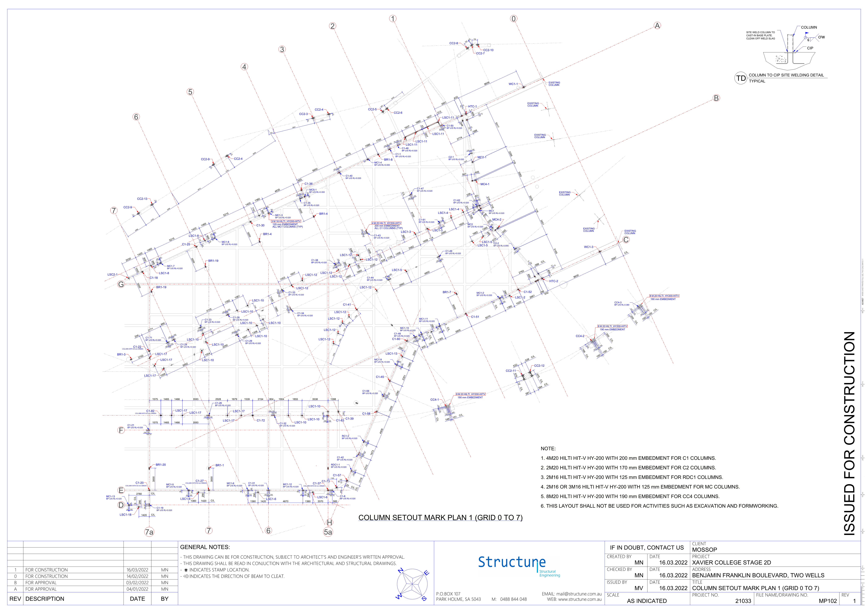
Task: Select column mark CC2-8
Action: pos(454,43)
